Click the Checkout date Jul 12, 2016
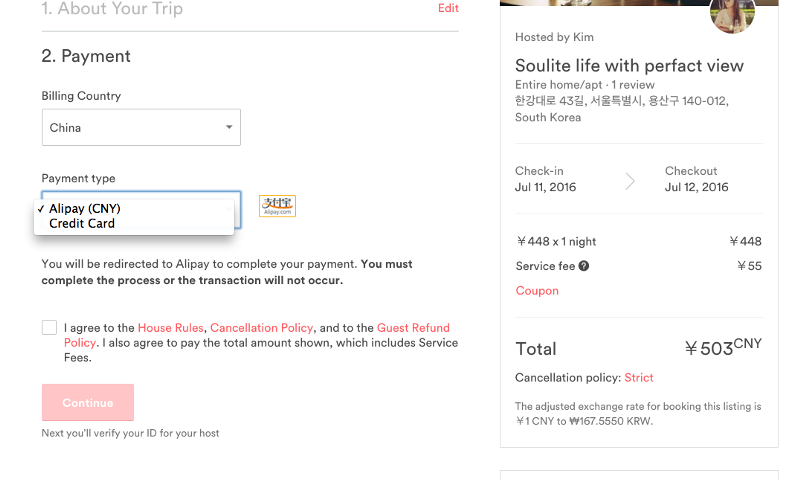The width and height of the screenshot is (800, 480). (x=696, y=187)
